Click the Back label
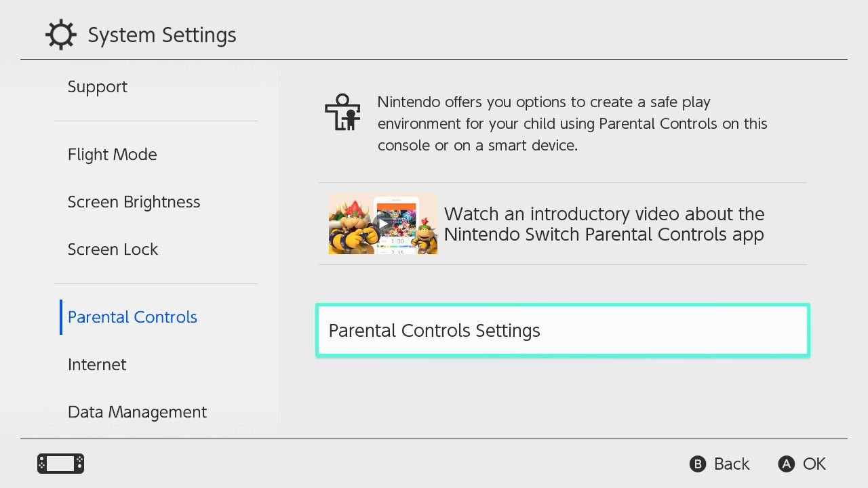The width and height of the screenshot is (868, 488). coord(732,464)
